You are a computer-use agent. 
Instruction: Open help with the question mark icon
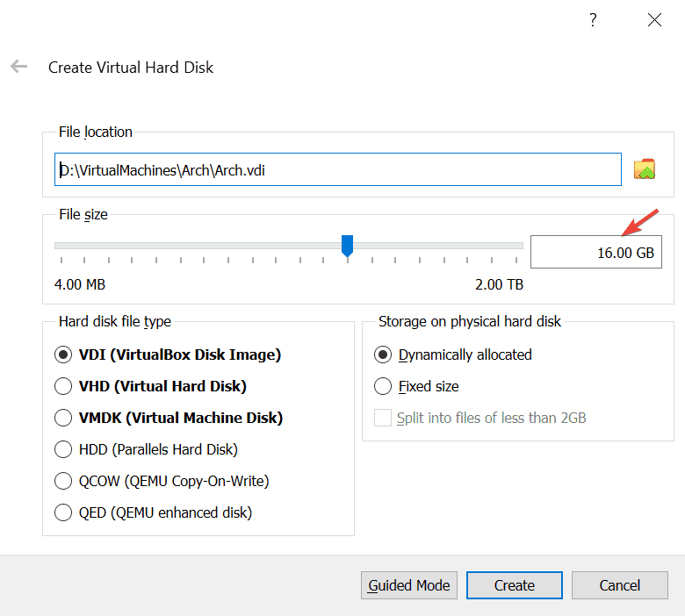[593, 19]
